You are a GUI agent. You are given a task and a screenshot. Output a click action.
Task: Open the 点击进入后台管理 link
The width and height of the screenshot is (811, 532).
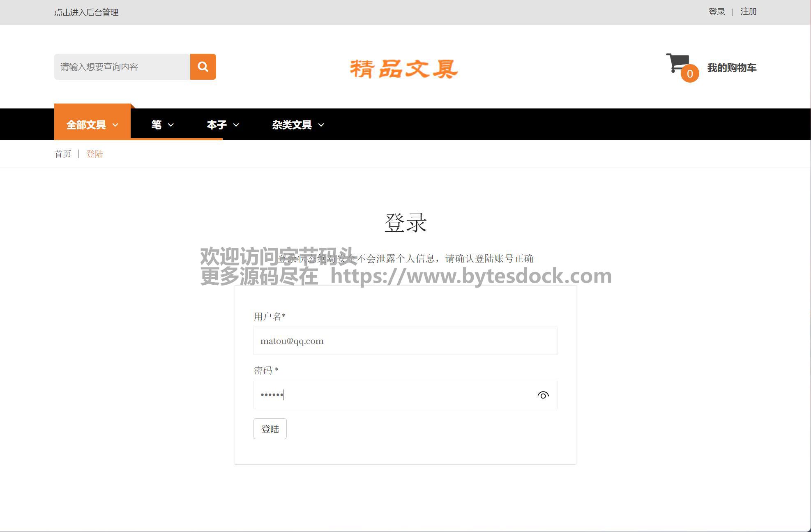[86, 12]
